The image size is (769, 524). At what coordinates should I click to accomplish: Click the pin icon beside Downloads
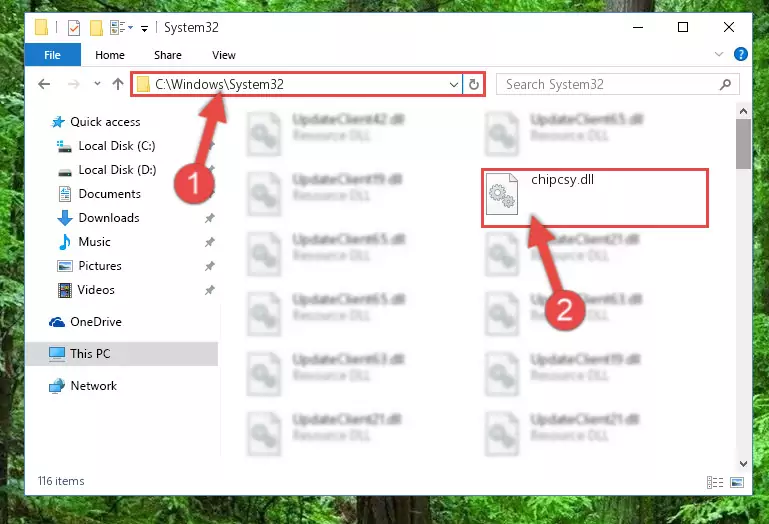click(209, 218)
